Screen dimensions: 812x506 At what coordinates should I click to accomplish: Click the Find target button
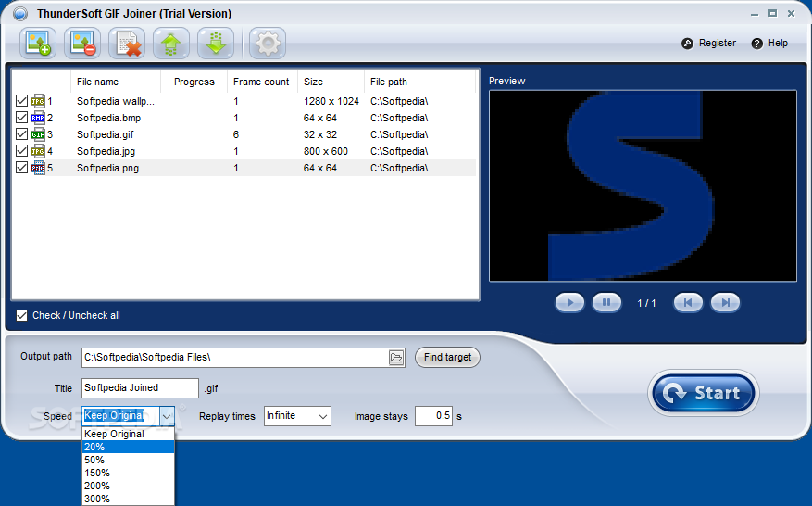(x=447, y=357)
